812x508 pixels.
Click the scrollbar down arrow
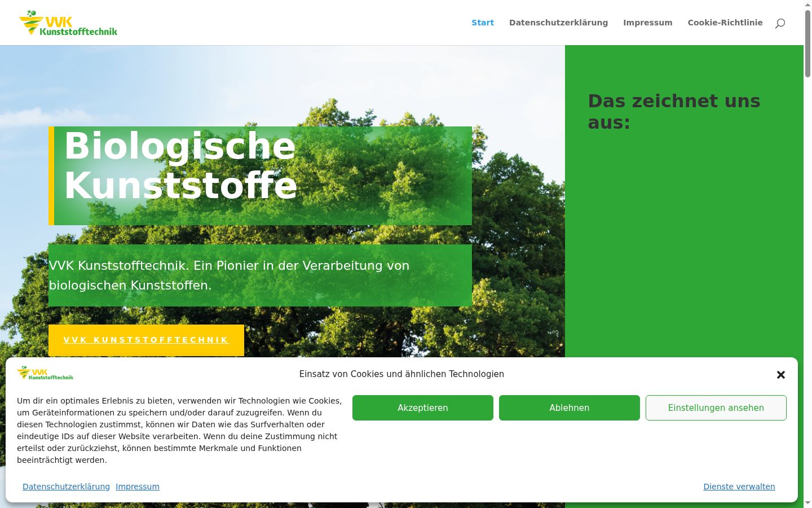pos(807,503)
